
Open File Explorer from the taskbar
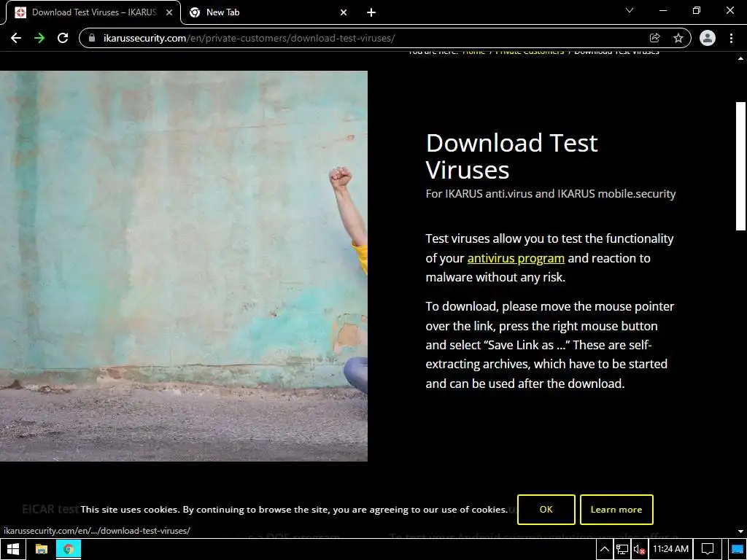[x=42, y=549]
